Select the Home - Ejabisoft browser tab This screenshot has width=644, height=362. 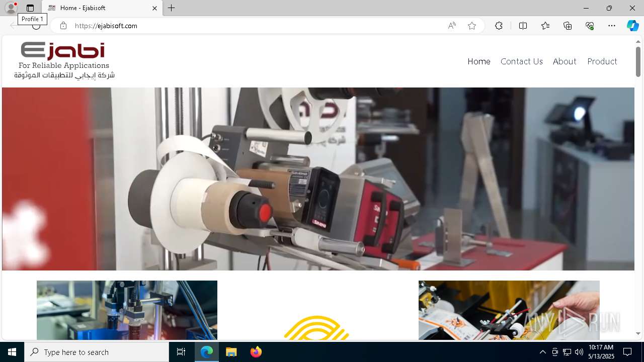(x=102, y=8)
